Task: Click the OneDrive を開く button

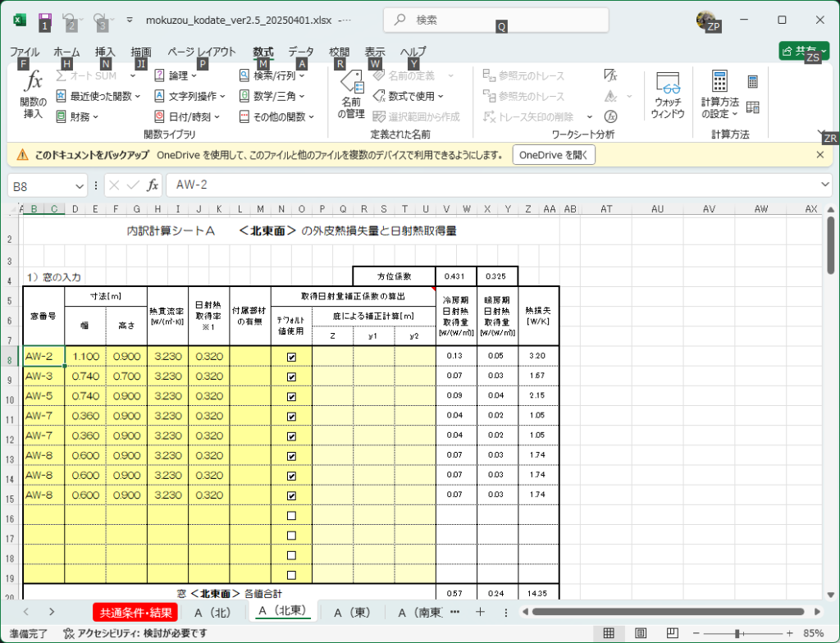Action: point(554,155)
